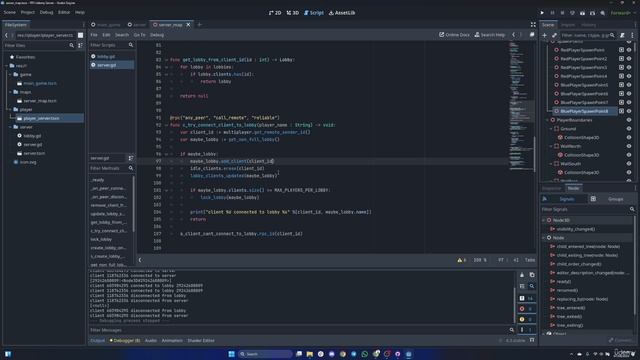The image size is (640, 360).
Task: Collapse Node signals group
Action: point(544,238)
